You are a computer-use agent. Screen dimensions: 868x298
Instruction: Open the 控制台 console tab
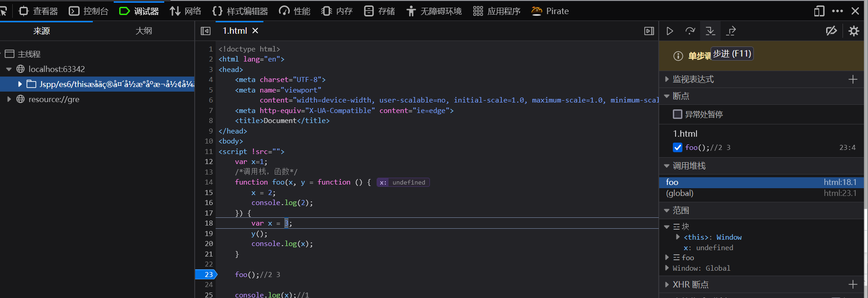pos(88,11)
